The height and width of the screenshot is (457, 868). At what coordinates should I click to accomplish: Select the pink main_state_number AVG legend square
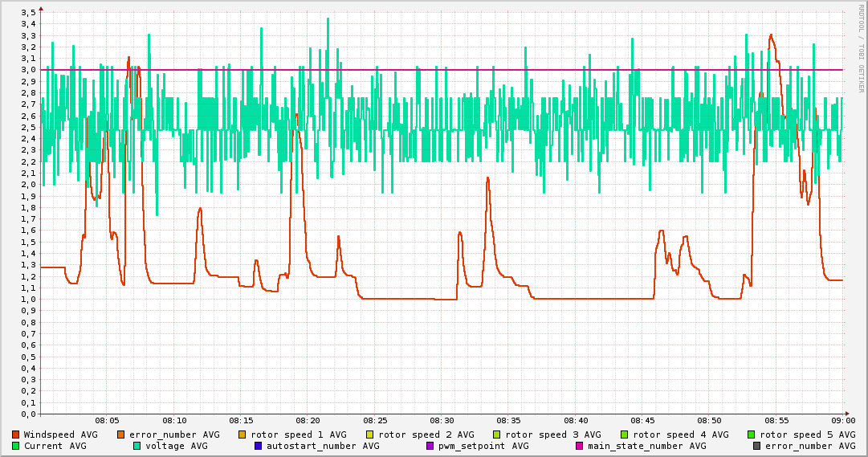pos(579,446)
